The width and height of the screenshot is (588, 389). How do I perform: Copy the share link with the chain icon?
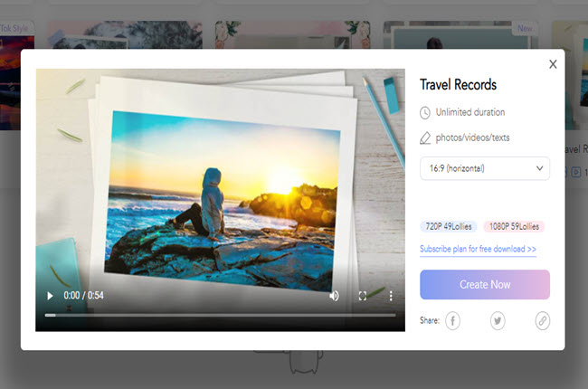pyautogui.click(x=542, y=321)
